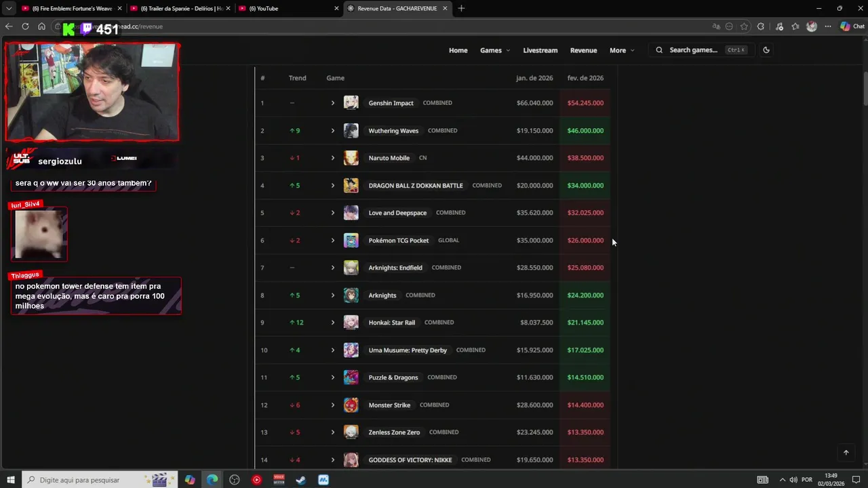Viewport: 868px width, 488px height.
Task: Click the Pokémon TCG Pocket thumbnail
Action: (x=351, y=241)
